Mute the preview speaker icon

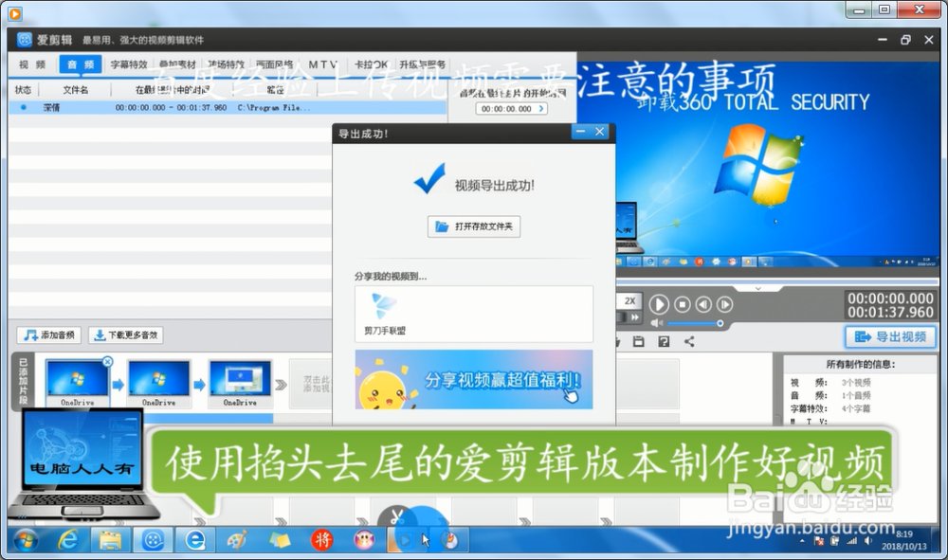pos(657,323)
